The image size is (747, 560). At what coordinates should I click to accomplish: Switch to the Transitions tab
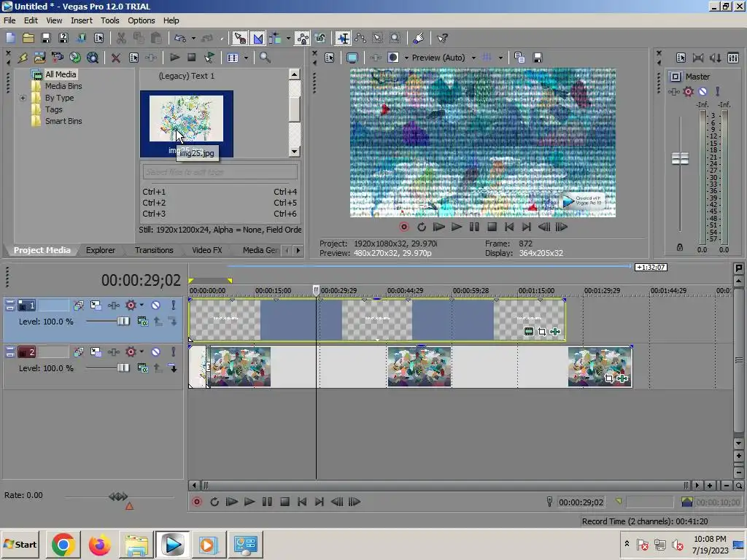[154, 250]
